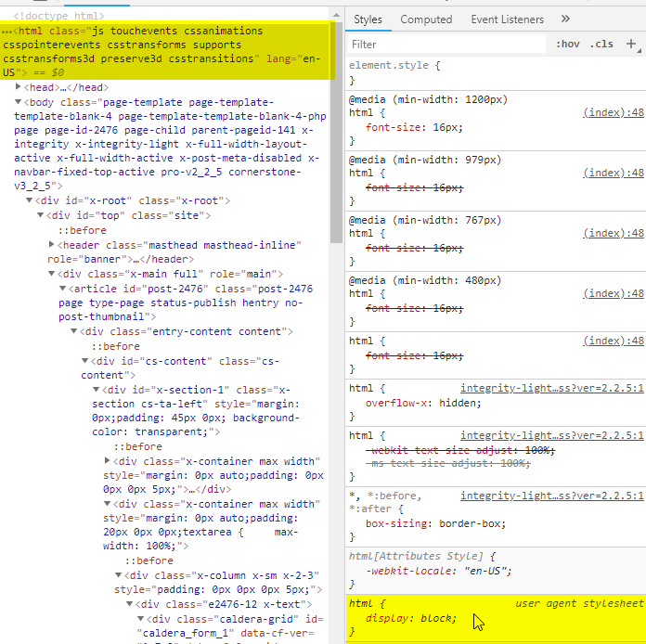Click the display: block user agent property
Image resolution: width=646 pixels, height=644 pixels.
(x=411, y=618)
